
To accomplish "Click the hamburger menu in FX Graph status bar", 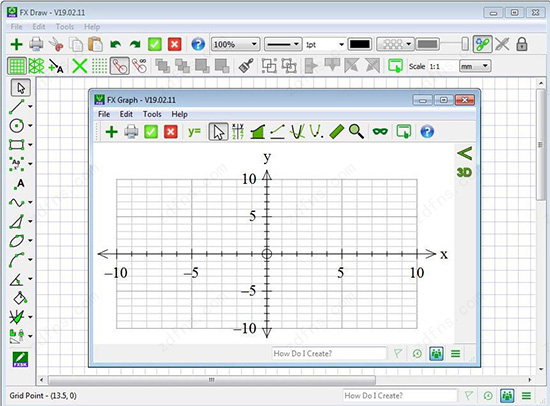I will 455,353.
